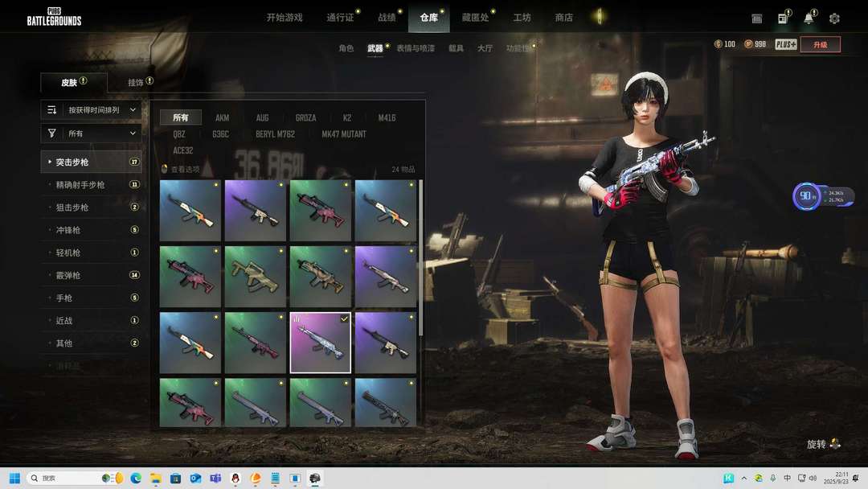This screenshot has width=868, height=489.
Task: Switch to the 战绩 tab
Action: [x=387, y=17]
